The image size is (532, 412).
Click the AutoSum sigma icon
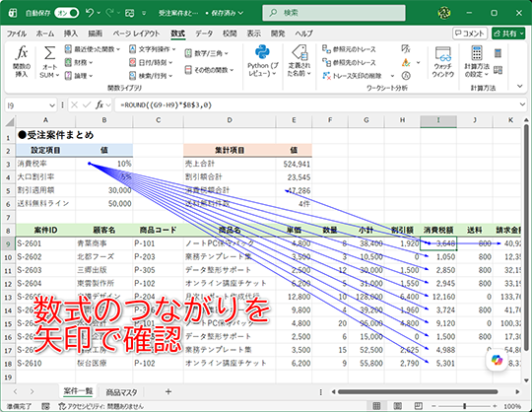point(49,53)
